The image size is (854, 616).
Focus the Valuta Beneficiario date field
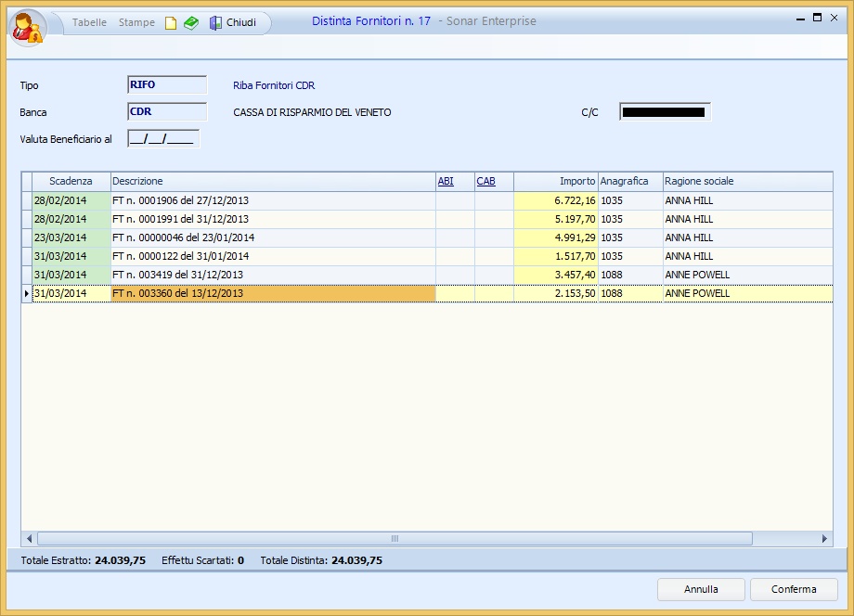click(163, 140)
